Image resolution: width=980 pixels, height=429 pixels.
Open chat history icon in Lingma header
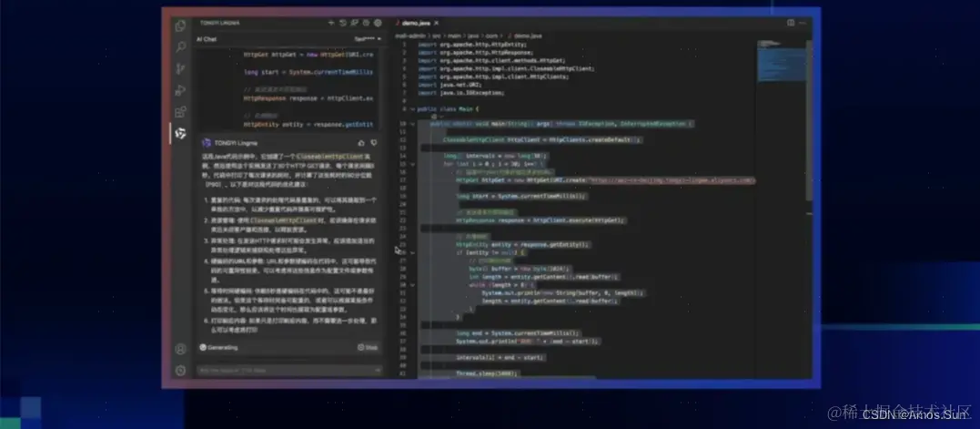(343, 23)
